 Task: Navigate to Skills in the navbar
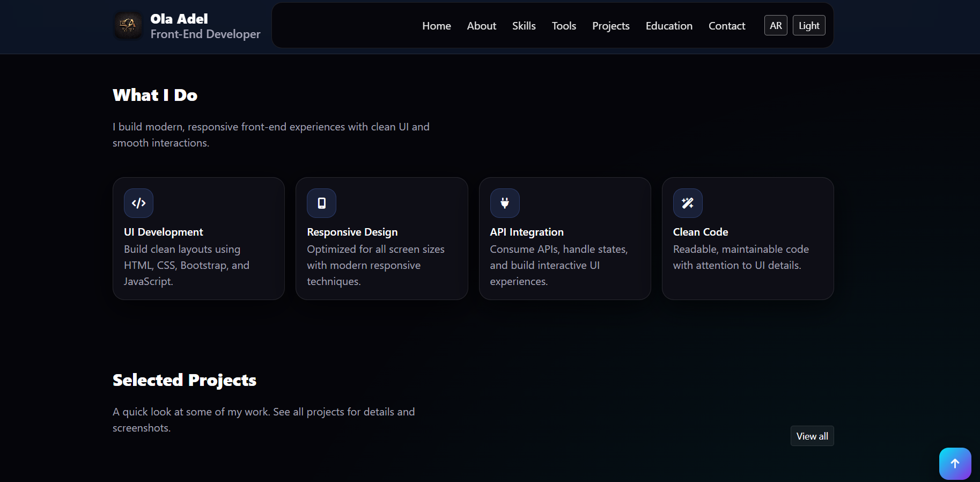tap(524, 26)
